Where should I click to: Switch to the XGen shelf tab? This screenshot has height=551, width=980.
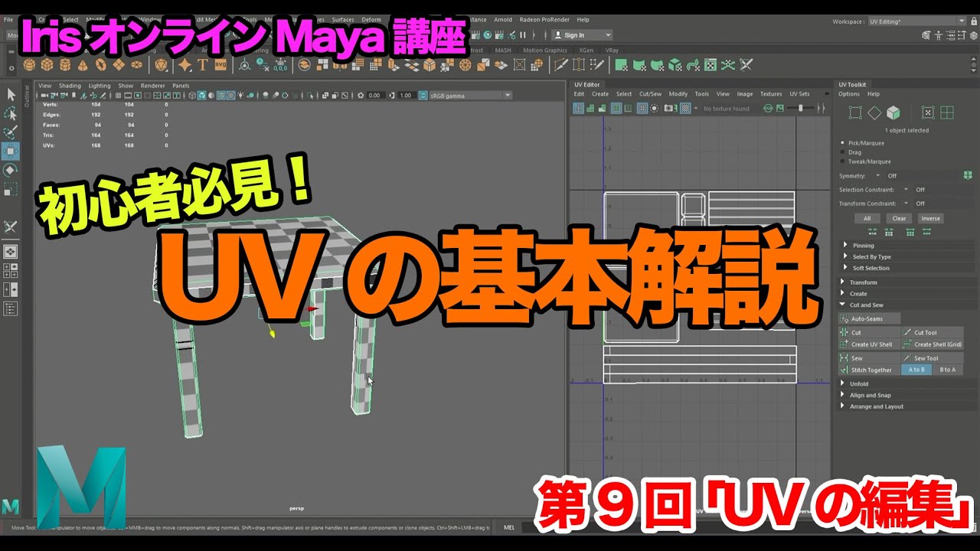[x=586, y=51]
